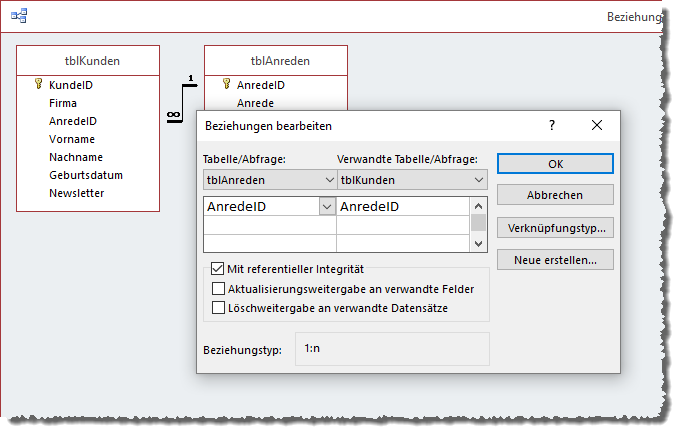Open Verknüpfungstyp... settings
This screenshot has width=681, height=436.
[x=555, y=228]
